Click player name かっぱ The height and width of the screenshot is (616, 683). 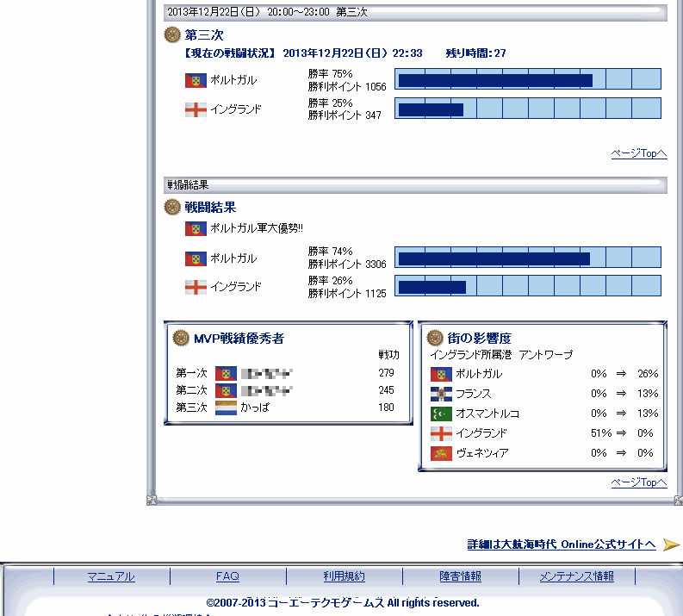(x=255, y=408)
